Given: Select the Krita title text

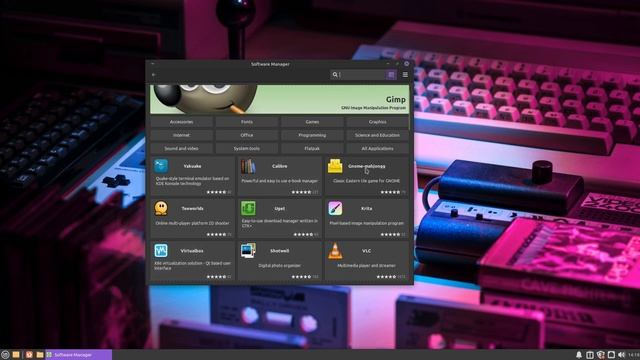Looking at the screenshot, I should (367, 209).
